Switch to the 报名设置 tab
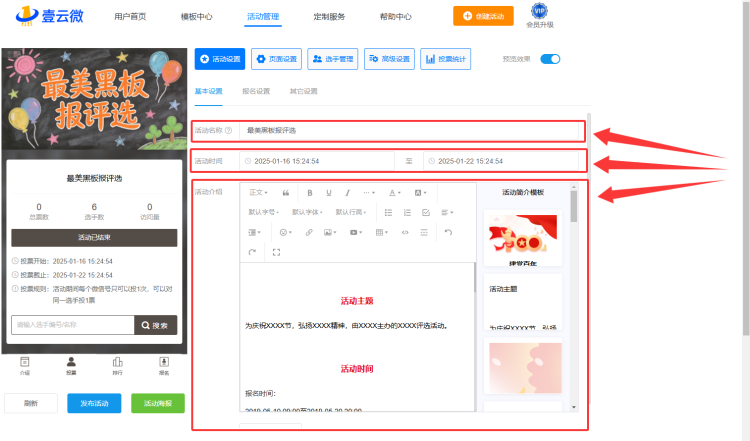 point(256,91)
